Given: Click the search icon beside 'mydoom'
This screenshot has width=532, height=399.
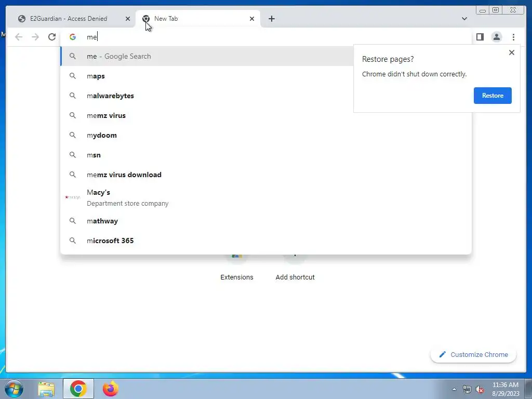Looking at the screenshot, I should coord(73,135).
